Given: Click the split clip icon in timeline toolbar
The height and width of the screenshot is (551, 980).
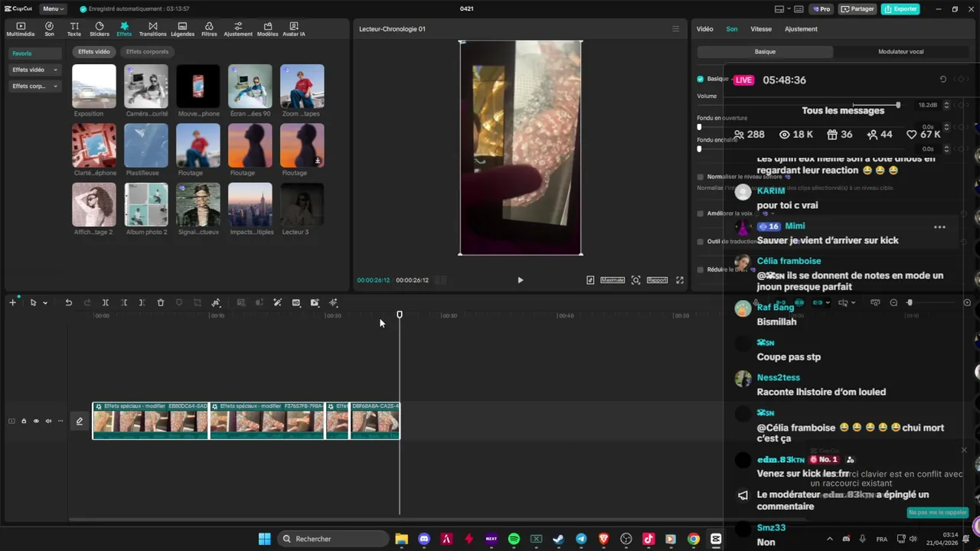Looking at the screenshot, I should pyautogui.click(x=106, y=303).
